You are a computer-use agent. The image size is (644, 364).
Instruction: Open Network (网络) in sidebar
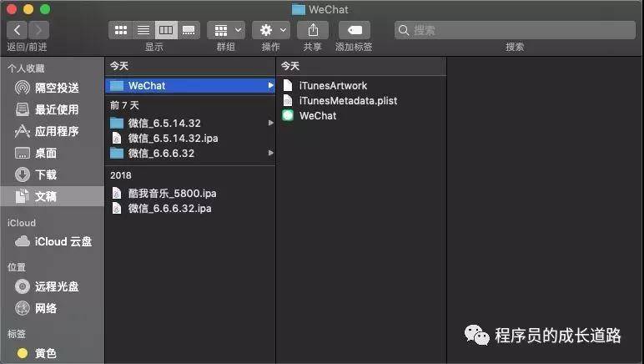click(53, 308)
